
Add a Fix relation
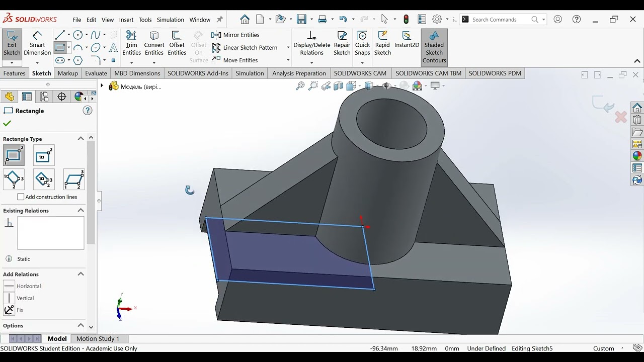point(14,310)
